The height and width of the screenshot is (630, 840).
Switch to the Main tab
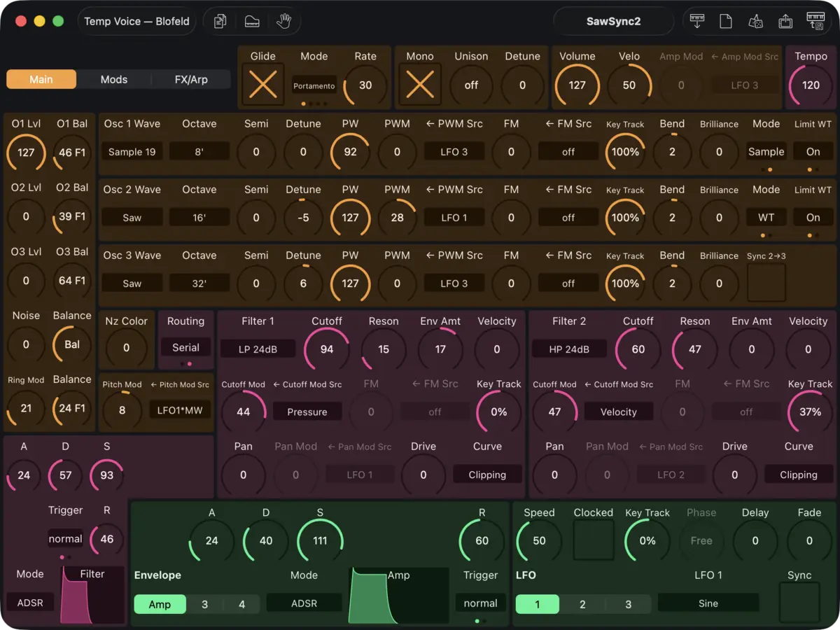(41, 79)
